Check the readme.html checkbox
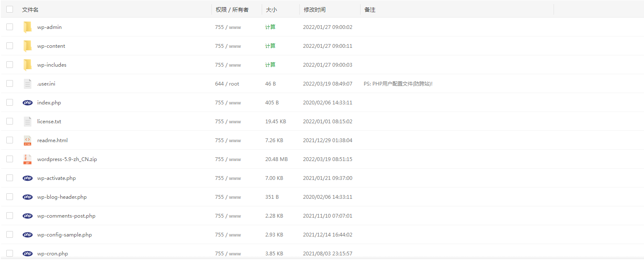This screenshot has width=644, height=260. tap(10, 140)
